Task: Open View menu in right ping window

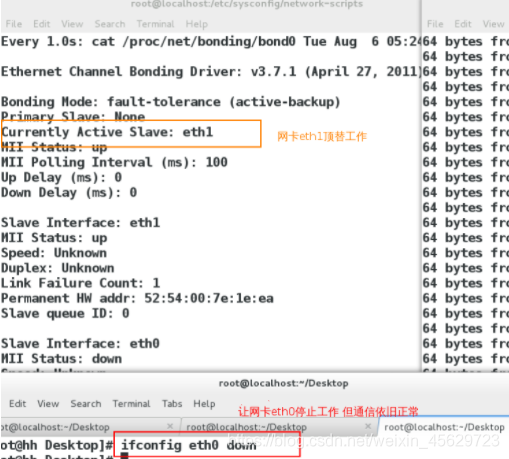Action: [x=493, y=24]
